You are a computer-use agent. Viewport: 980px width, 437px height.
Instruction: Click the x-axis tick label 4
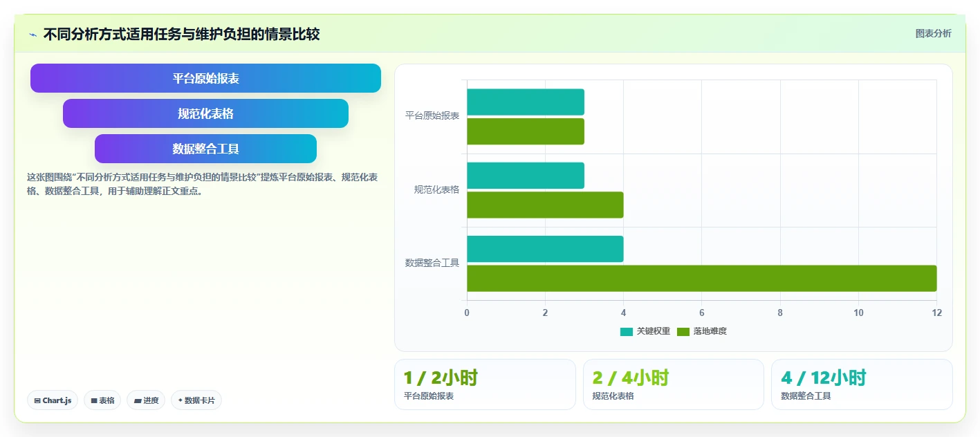624,313
